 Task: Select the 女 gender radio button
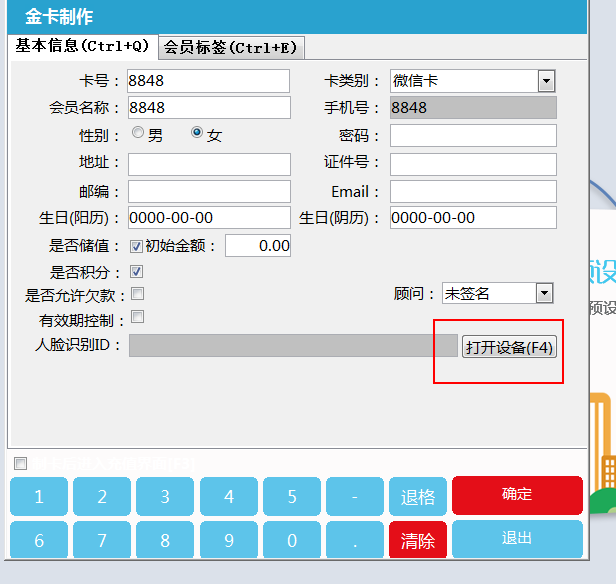point(197,134)
